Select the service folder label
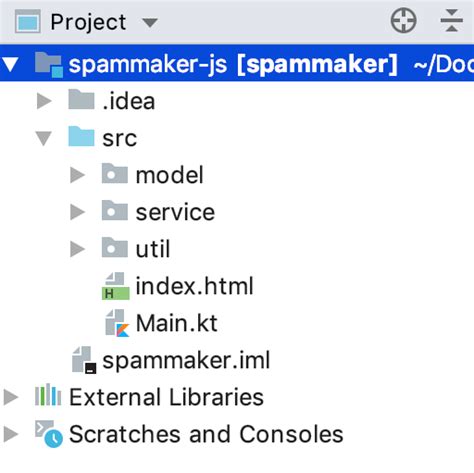 click(x=175, y=212)
